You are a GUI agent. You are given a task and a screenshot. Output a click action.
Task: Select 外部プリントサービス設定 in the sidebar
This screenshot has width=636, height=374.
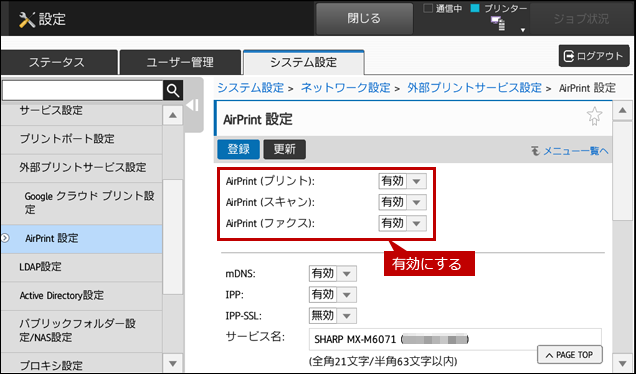coord(81,168)
